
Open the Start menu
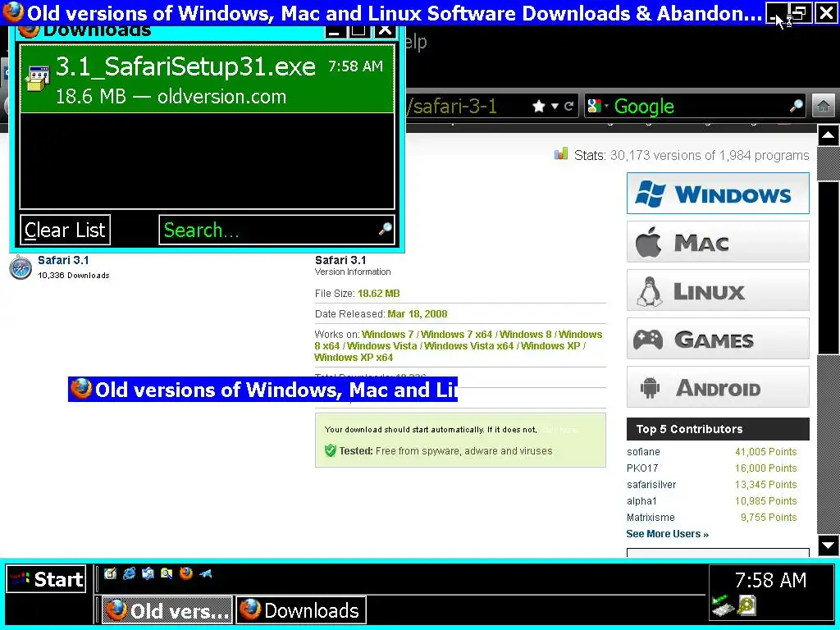coord(46,579)
